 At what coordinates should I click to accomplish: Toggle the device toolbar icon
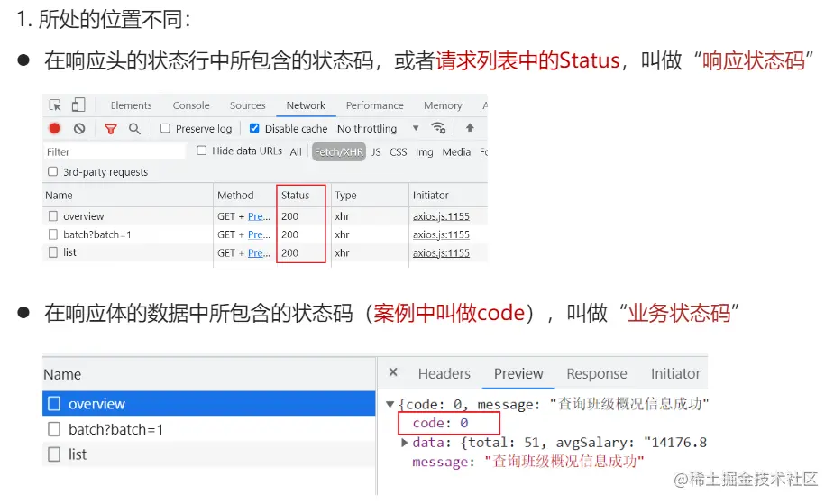(78, 105)
